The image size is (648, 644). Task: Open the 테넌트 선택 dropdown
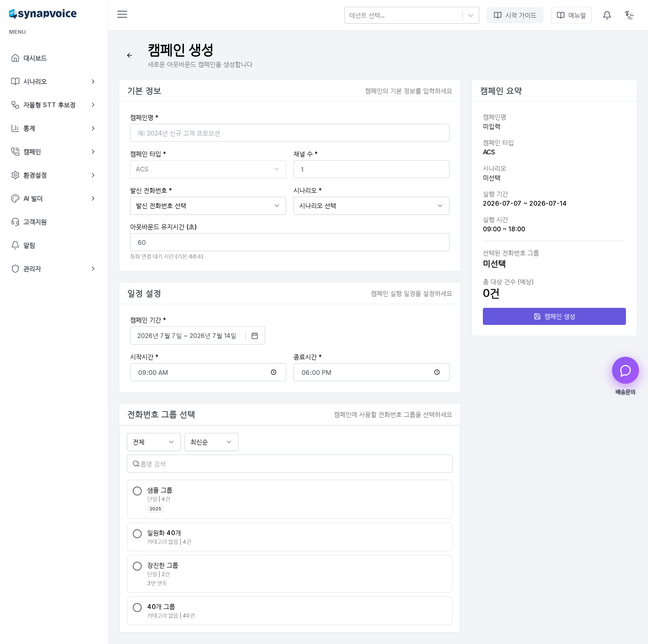pos(412,16)
